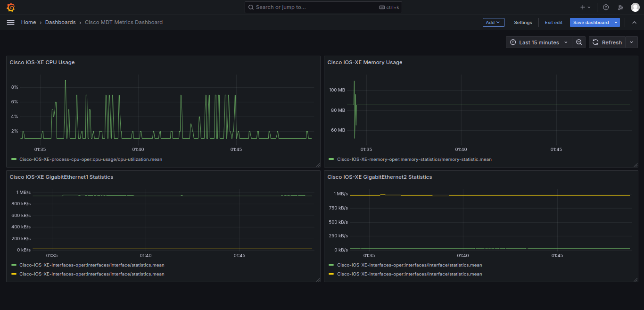Click the GigabitEthernet1 panel resize handle
Image resolution: width=644 pixels, height=310 pixels.
(x=318, y=279)
